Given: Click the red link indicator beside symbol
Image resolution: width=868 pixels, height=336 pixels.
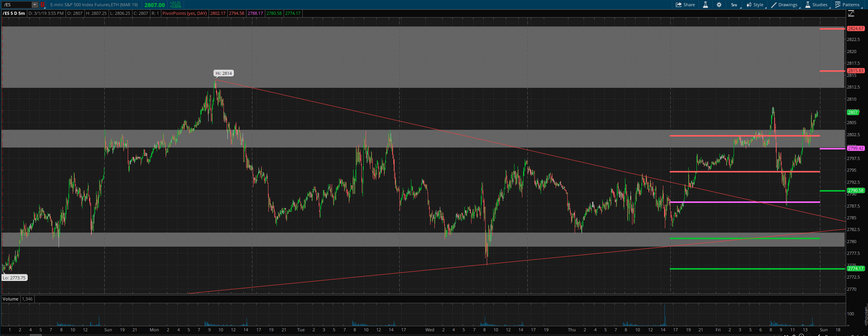Looking at the screenshot, I should (x=43, y=5).
